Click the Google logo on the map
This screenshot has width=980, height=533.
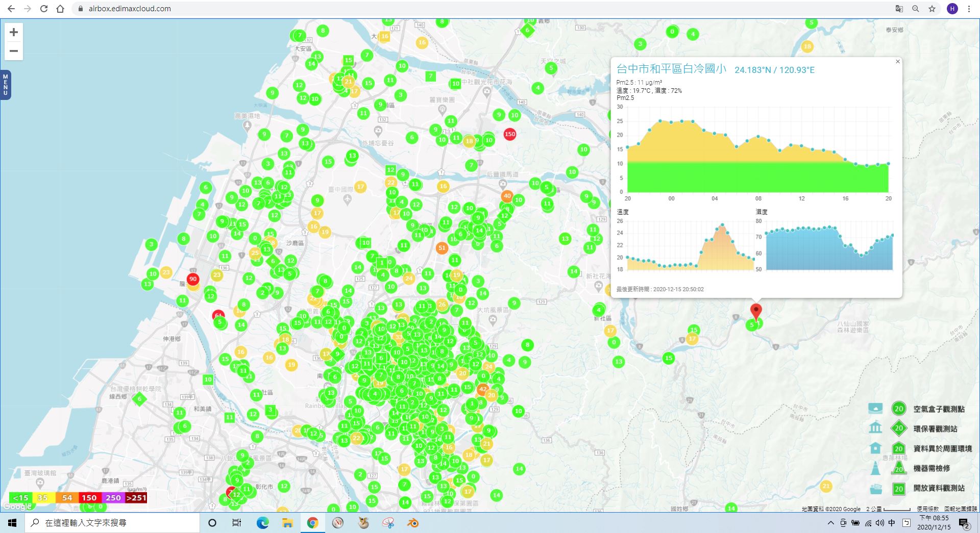(17, 506)
